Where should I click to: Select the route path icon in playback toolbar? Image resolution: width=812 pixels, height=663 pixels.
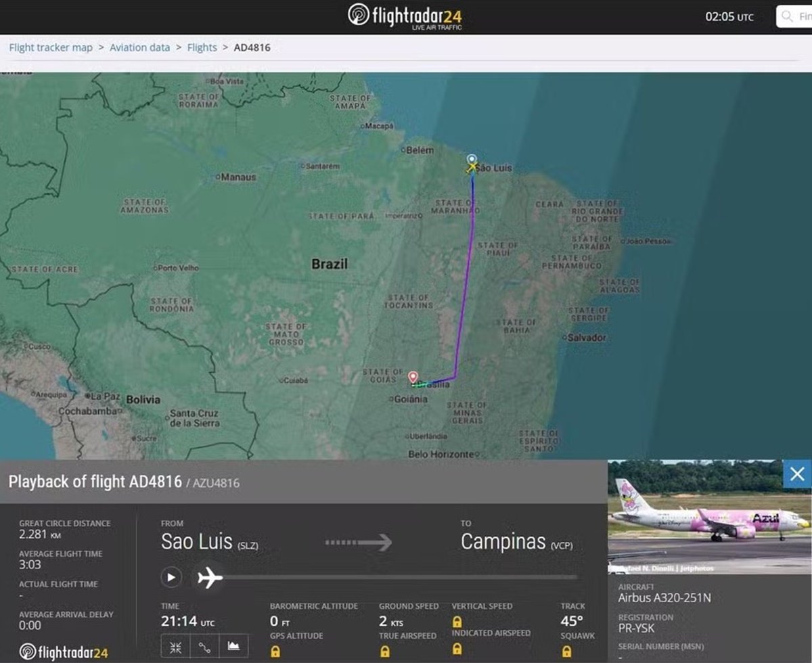(204, 647)
